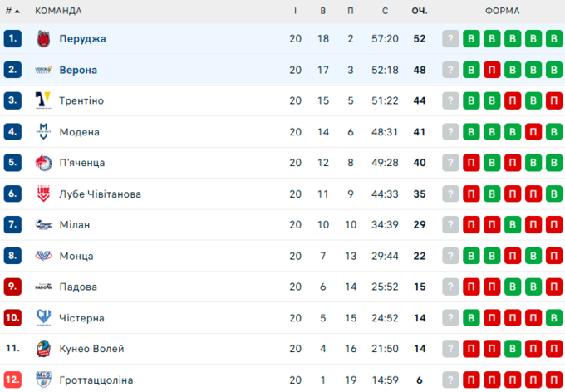Sort standings by В wins column
Screen dimensions: 565x392
tap(323, 11)
